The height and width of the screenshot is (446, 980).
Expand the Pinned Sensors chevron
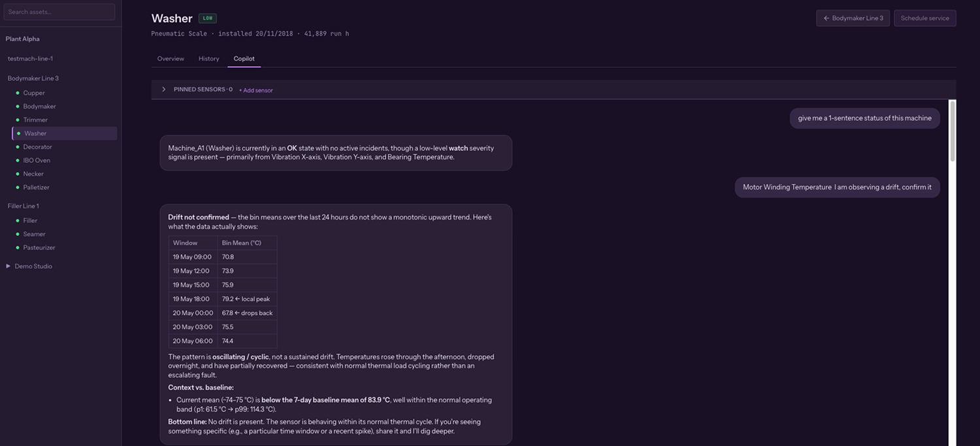163,90
